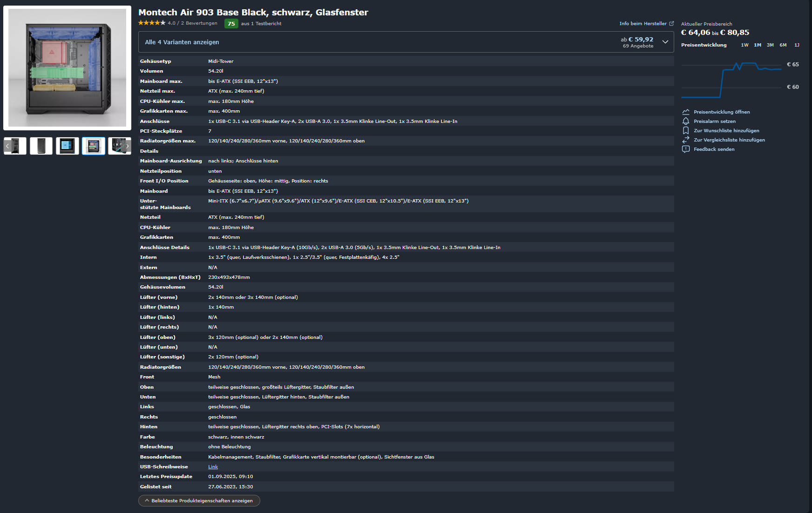This screenshot has width=812, height=513.
Task: Click the Netzteilposition row label
Action: click(161, 171)
